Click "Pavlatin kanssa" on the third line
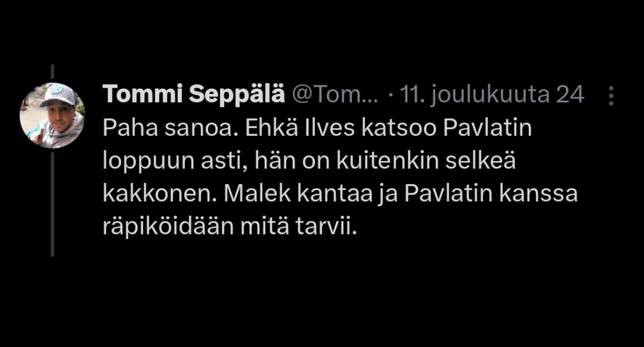644x347 pixels. pos(491,194)
